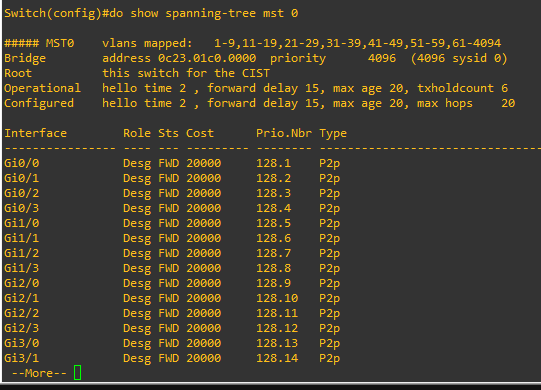This screenshot has height=390, width=541.
Task: Click 'max hops' in Configured line
Action: point(445,104)
